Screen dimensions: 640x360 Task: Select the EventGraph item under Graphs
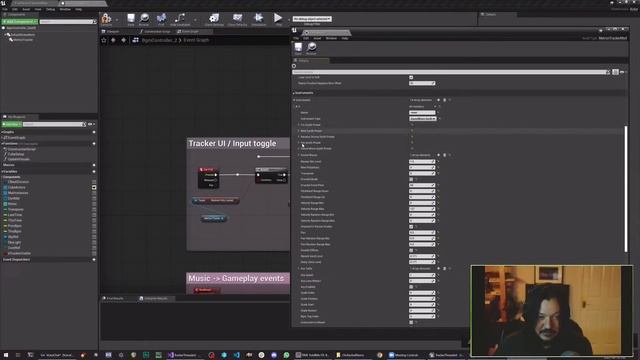tap(16, 138)
